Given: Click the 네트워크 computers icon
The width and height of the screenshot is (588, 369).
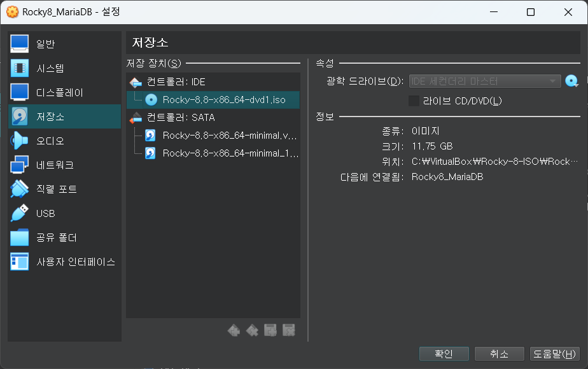Looking at the screenshot, I should pyautogui.click(x=20, y=165).
